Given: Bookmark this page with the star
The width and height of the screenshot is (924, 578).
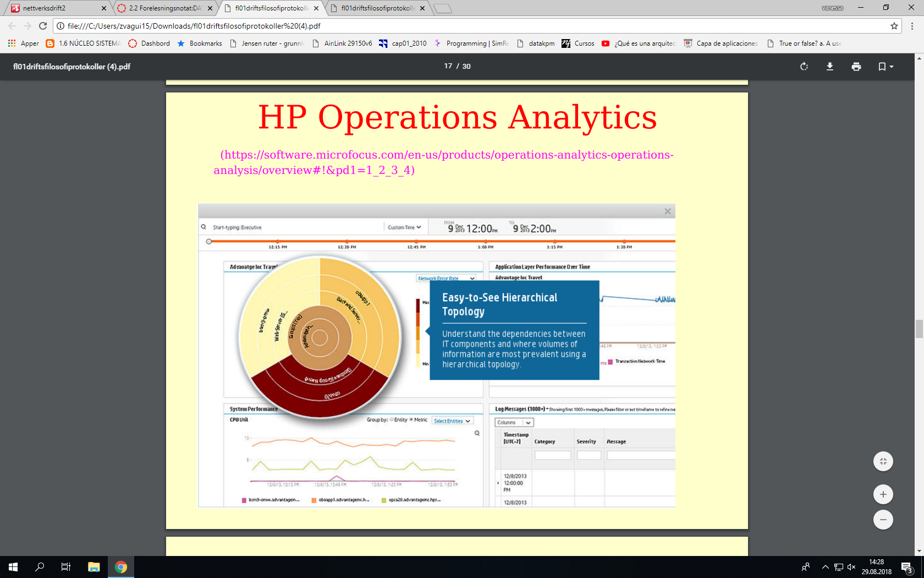Looking at the screenshot, I should pos(894,26).
